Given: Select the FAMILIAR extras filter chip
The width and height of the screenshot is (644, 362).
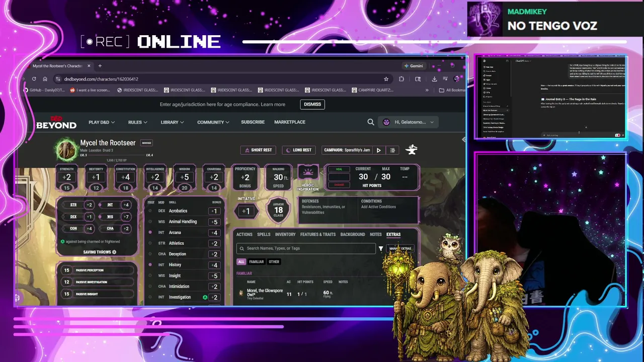Looking at the screenshot, I should 257,261.
